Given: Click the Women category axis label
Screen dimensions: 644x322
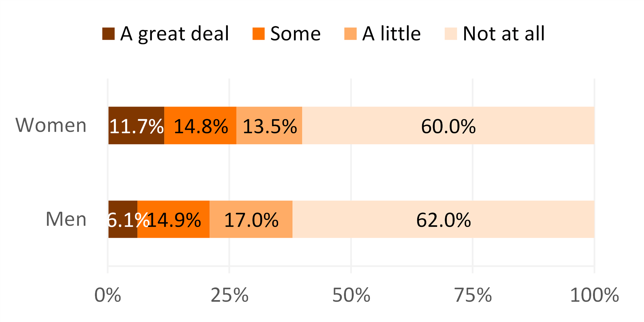Looking at the screenshot, I should point(51,125).
